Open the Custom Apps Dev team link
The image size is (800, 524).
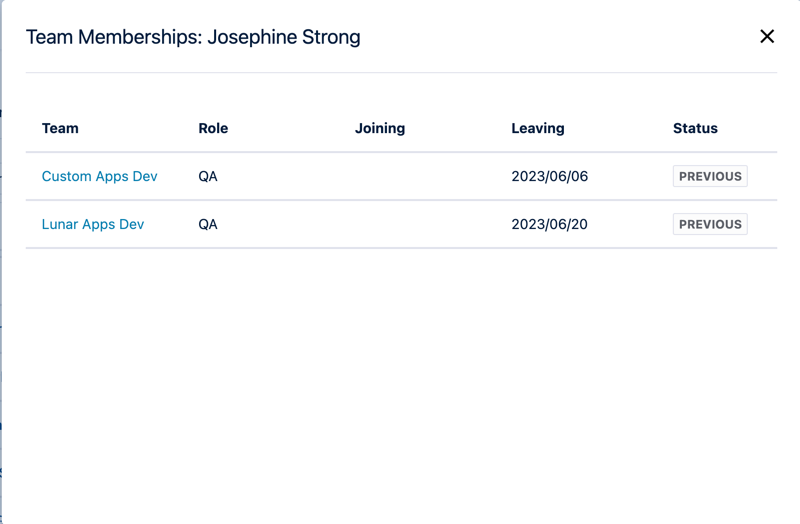[99, 176]
